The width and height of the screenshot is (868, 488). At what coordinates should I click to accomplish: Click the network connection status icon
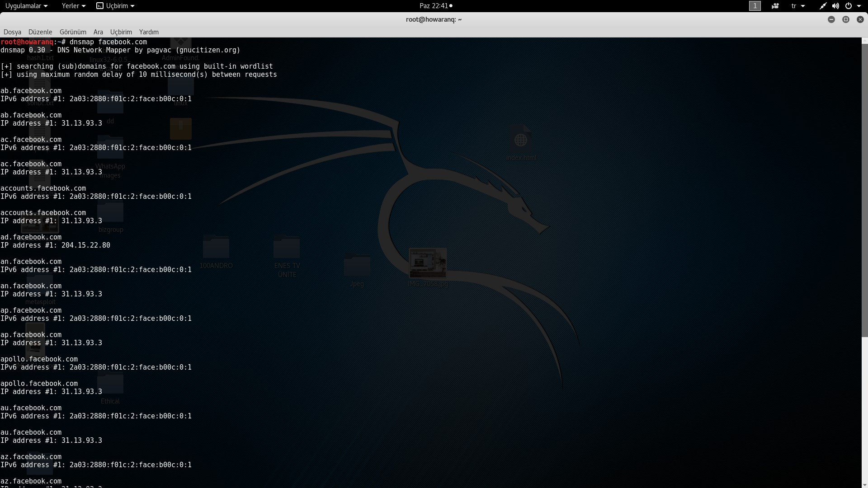pos(823,6)
